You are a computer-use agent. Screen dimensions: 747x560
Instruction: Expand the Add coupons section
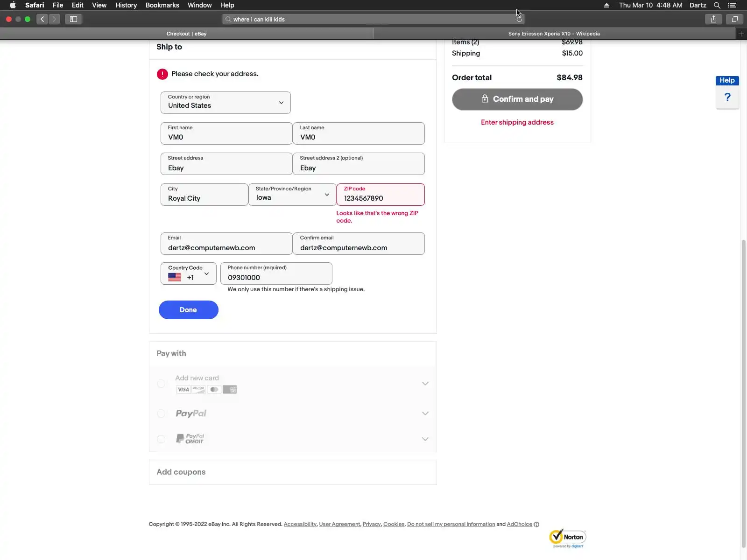293,472
